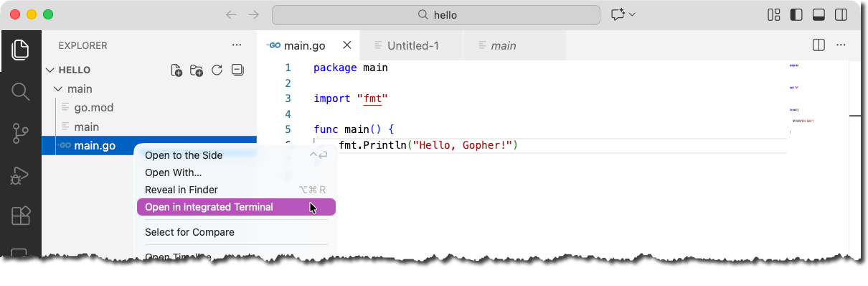
Task: Open editor more actions menu
Action: point(841,45)
